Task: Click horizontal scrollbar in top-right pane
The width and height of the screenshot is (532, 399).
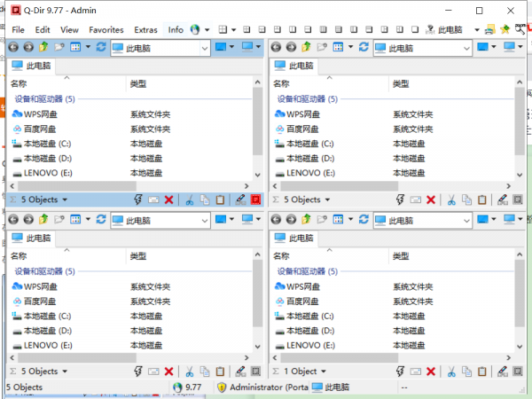Action: tap(339, 186)
